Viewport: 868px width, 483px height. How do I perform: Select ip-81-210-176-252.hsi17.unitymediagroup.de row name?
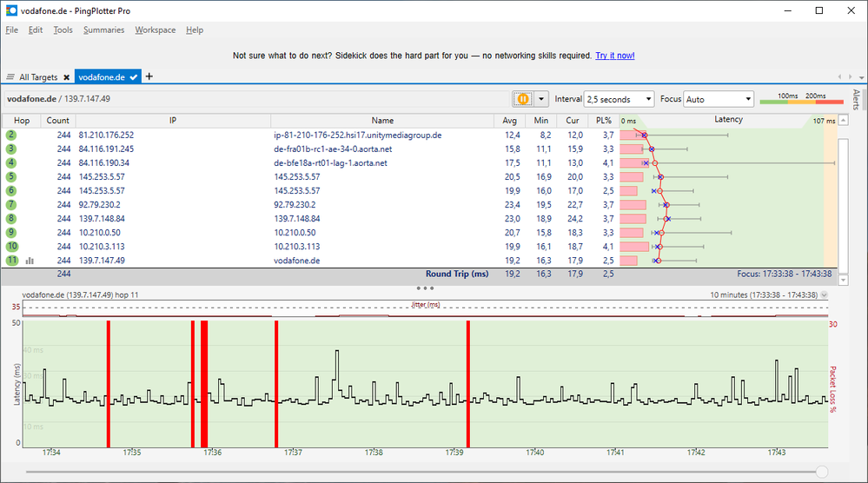tap(358, 135)
